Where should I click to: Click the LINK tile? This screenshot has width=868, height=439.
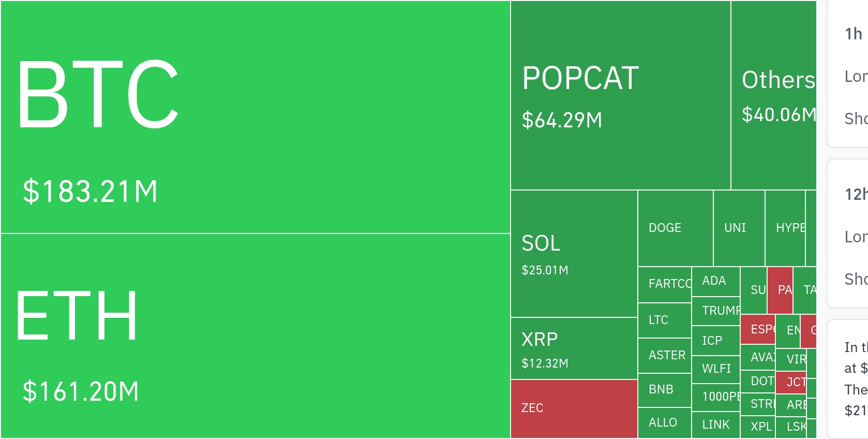[x=715, y=425]
